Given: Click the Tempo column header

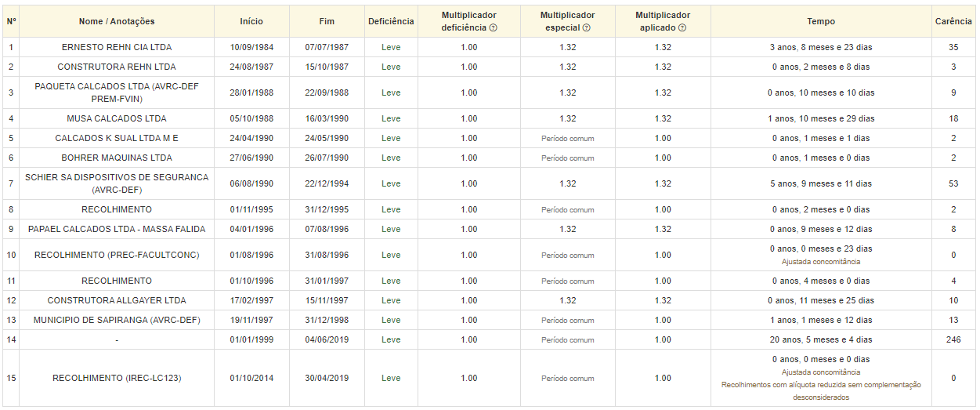Looking at the screenshot, I should coord(821,21).
